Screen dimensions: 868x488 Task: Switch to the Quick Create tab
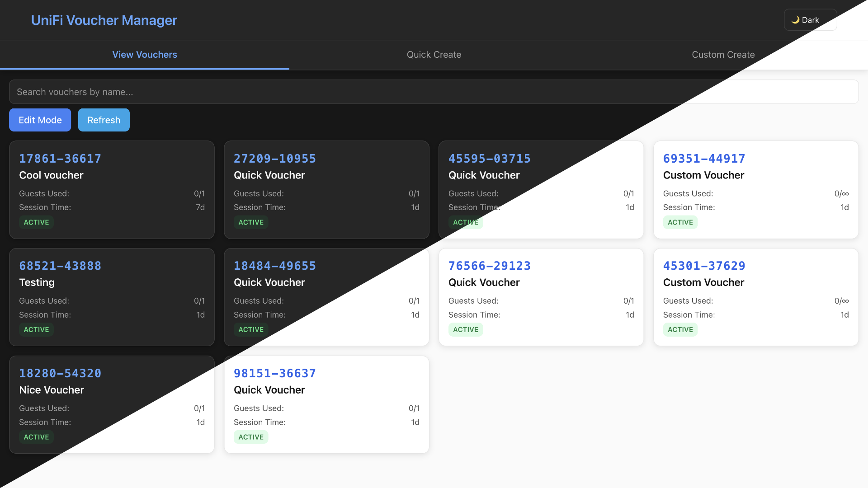click(434, 55)
